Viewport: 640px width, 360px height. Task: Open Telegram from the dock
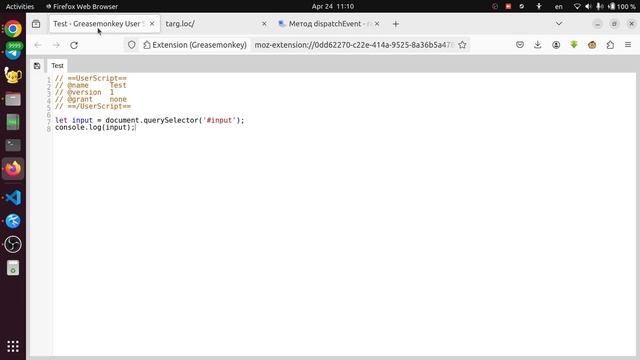click(x=13, y=51)
